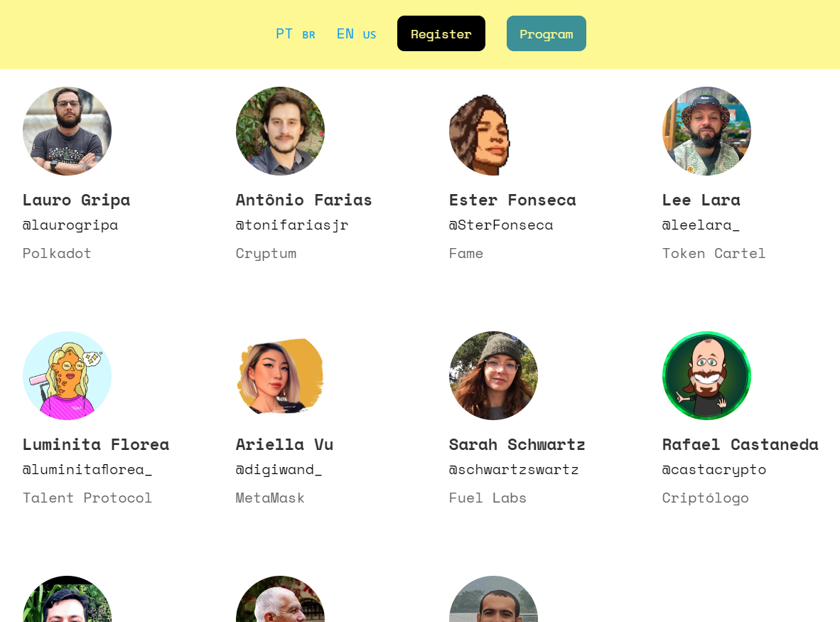Image resolution: width=840 pixels, height=622 pixels.
Task: Visit the @schwartzswartz handle
Action: 514,470
